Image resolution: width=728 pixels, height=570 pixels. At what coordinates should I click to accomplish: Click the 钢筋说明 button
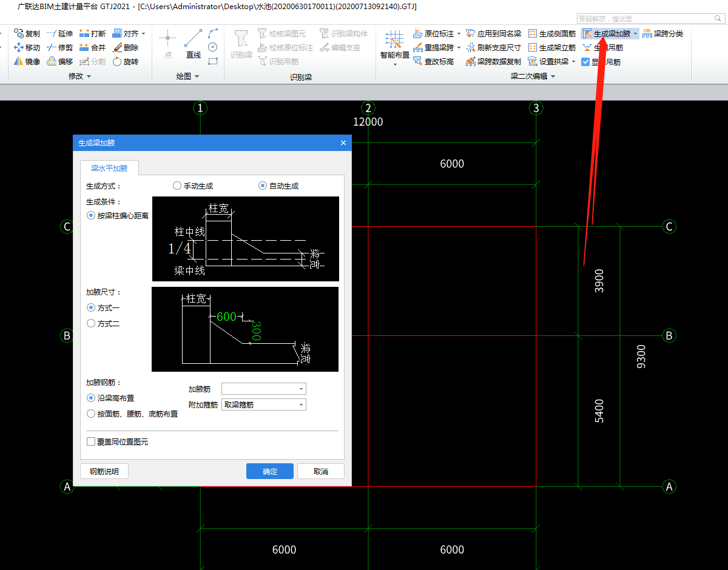104,471
